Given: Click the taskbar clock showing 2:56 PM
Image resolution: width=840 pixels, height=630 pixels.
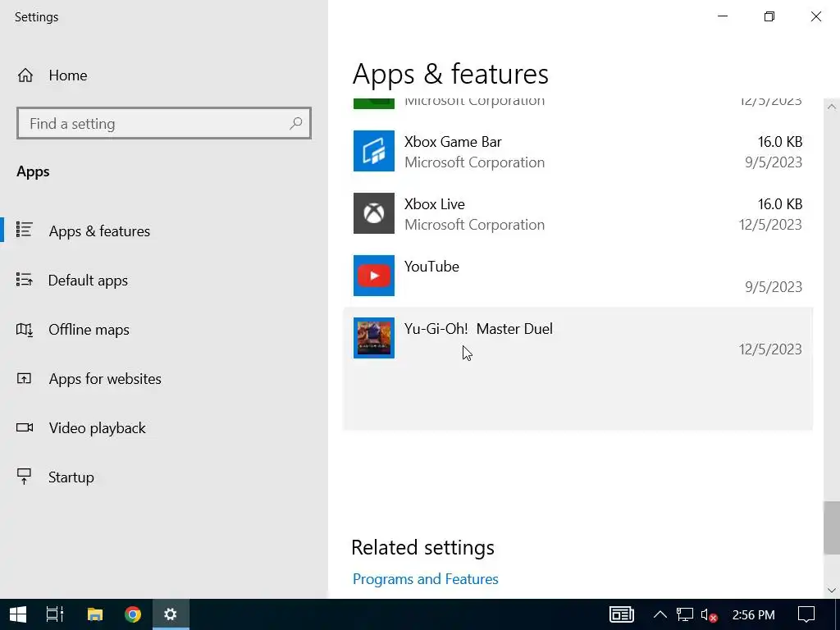Looking at the screenshot, I should pos(753,615).
